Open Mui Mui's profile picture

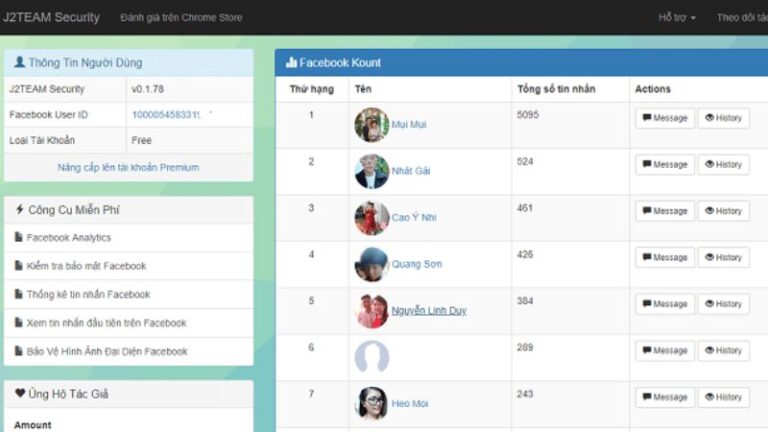coord(371,125)
